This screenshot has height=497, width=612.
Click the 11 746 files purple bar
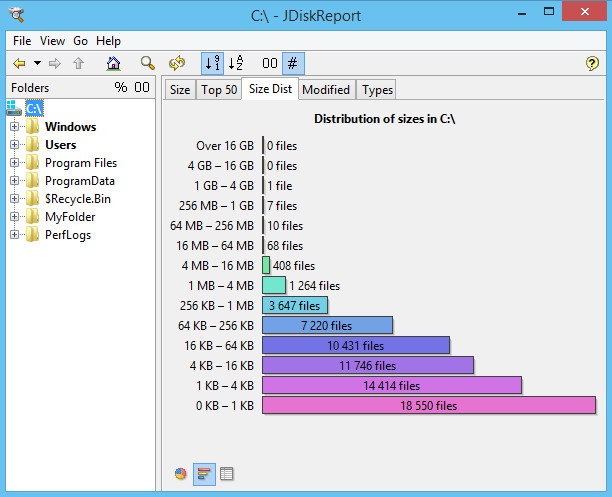[x=368, y=365]
